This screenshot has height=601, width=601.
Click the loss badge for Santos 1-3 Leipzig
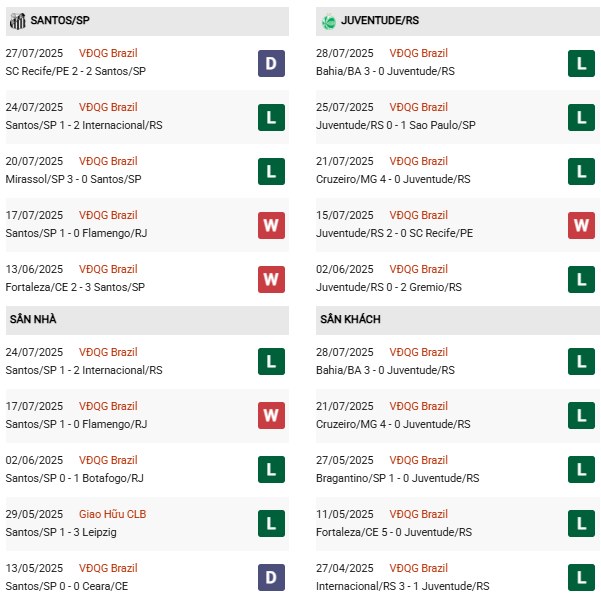270,524
